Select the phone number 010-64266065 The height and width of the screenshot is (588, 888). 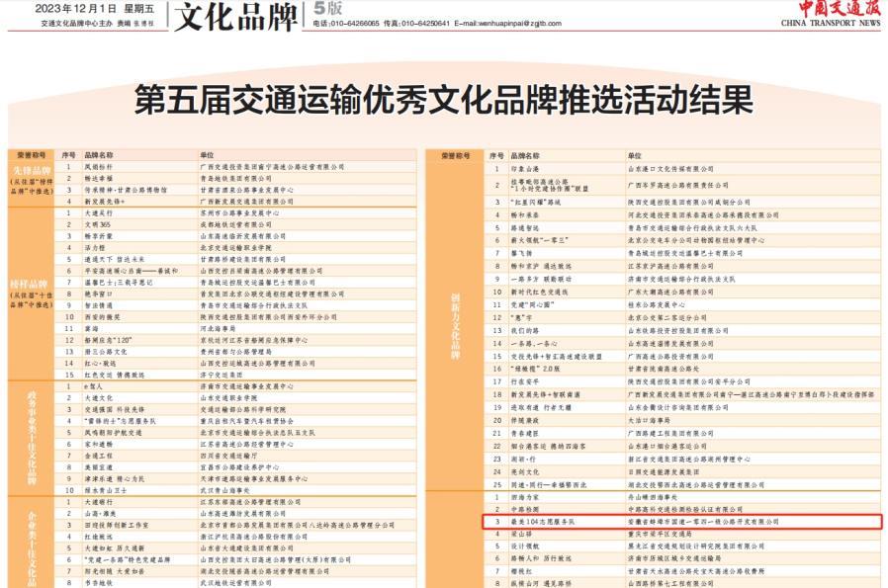click(355, 24)
